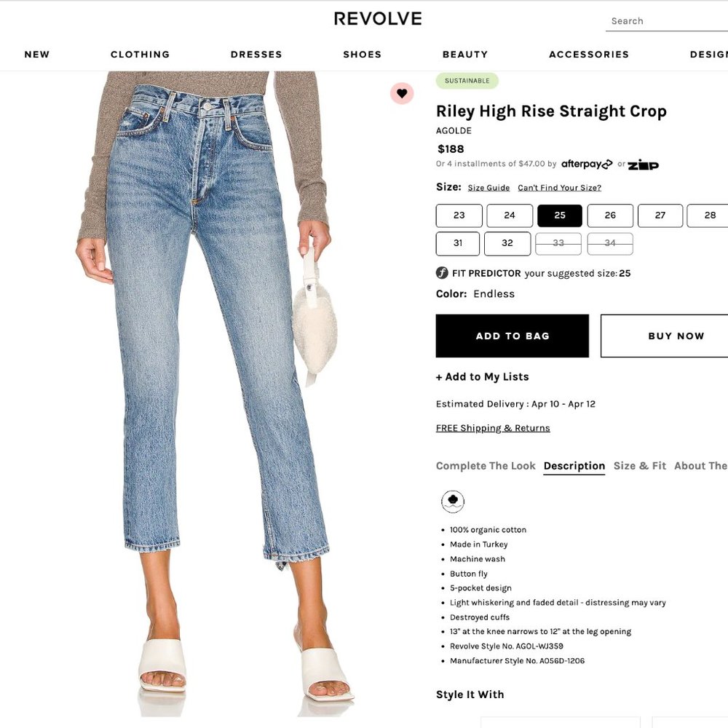Select size 26
728x728 pixels.
click(x=610, y=215)
